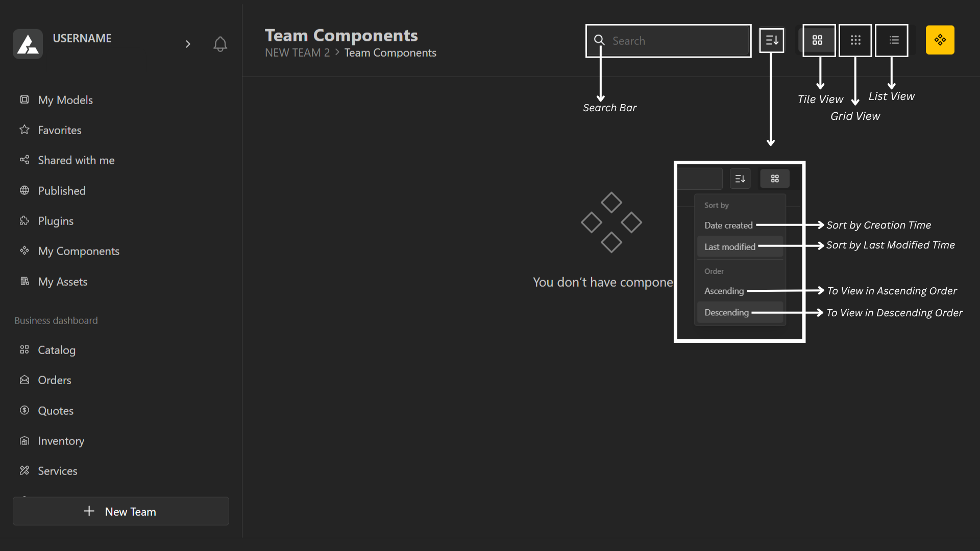Image resolution: width=980 pixels, height=551 pixels.
Task: Select Date created sort option
Action: point(728,226)
